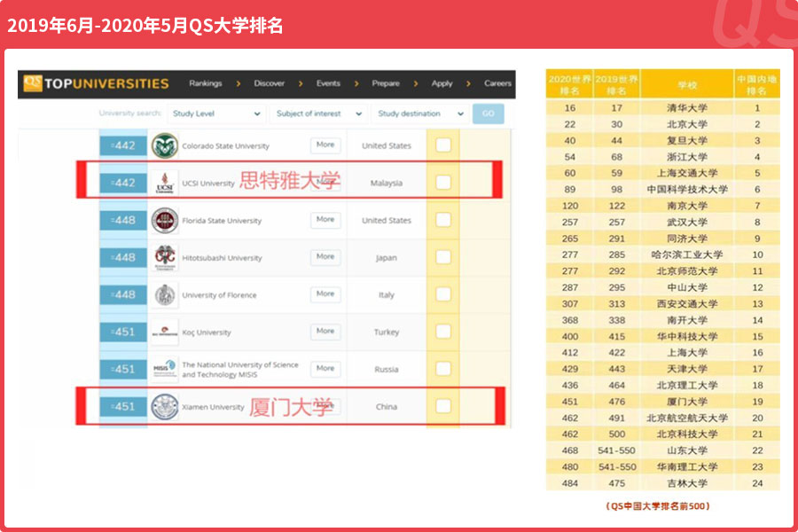Open the Prepare menu
The image size is (798, 532).
(x=386, y=83)
